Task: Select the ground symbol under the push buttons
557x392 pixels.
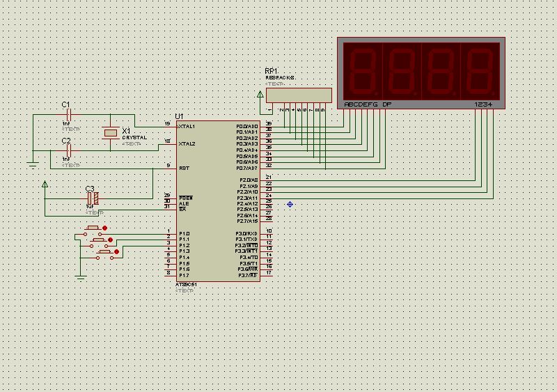Action: [x=81, y=278]
